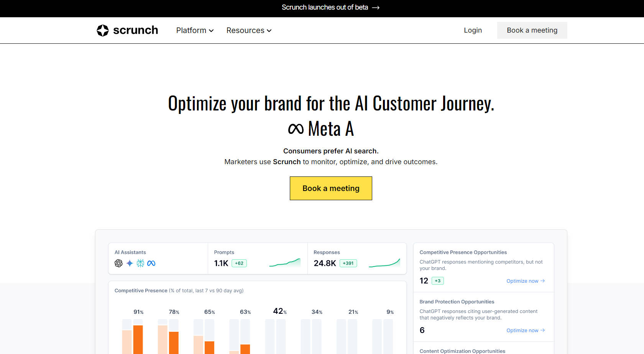The height and width of the screenshot is (354, 644).
Task: Click the Prompts trend sparkline chart
Action: point(285,263)
